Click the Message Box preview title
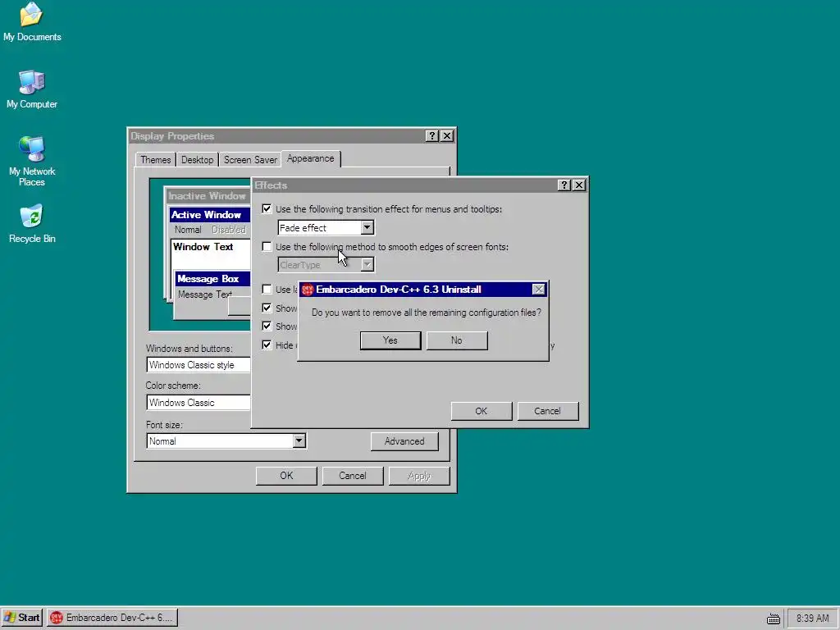 click(212, 279)
